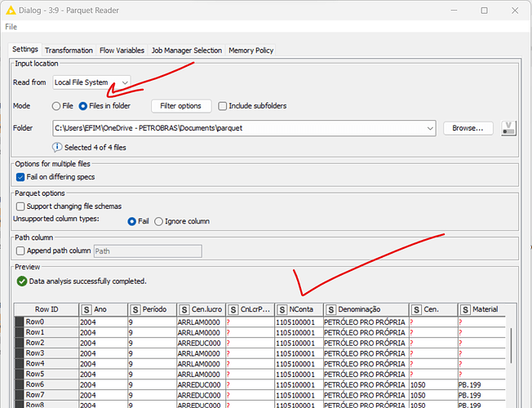Expand the Folder path history dropdown arrow
This screenshot has height=408, width=532.
pos(430,128)
